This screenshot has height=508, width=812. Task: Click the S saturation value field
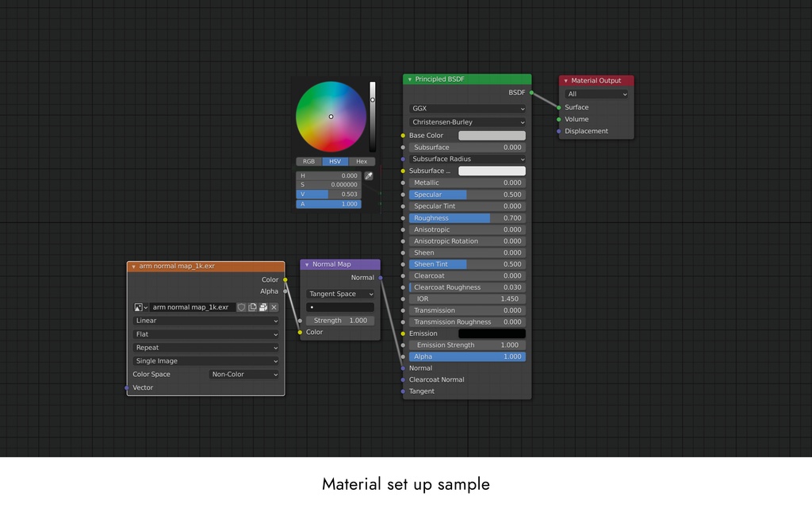tap(329, 184)
